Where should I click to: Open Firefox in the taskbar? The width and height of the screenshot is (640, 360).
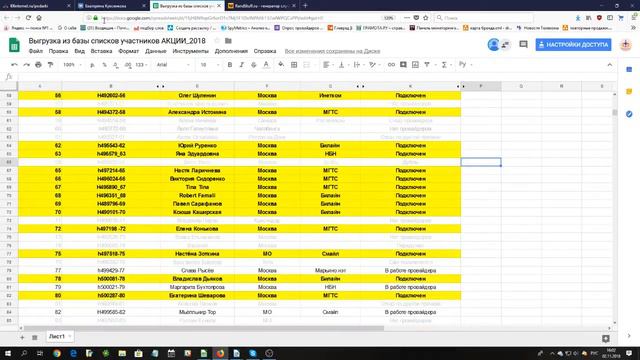click(x=220, y=353)
